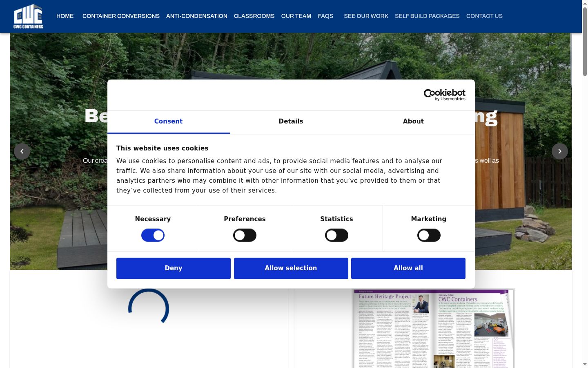Open the Details tab

point(291,121)
